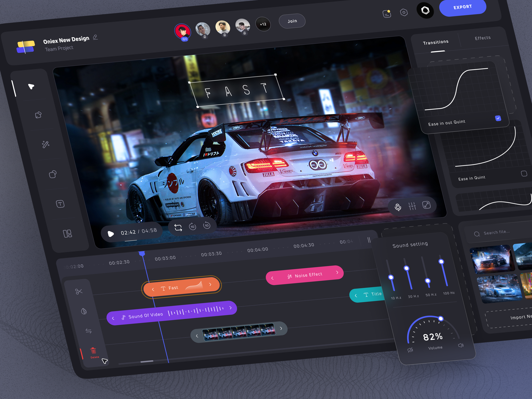Select the Text tool in the left toolbar

tap(60, 204)
